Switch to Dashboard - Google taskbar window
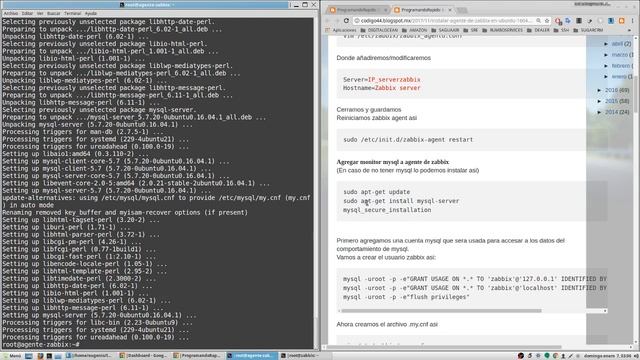The image size is (640, 360). pyautogui.click(x=143, y=356)
